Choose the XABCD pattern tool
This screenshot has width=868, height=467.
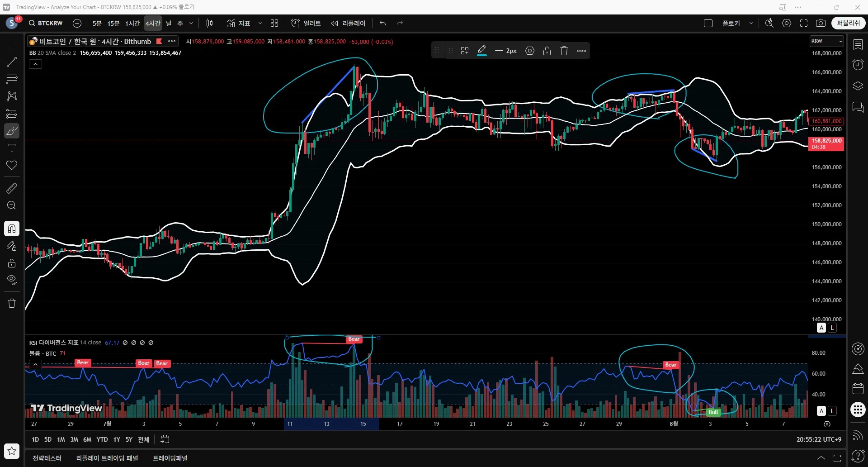pos(12,96)
